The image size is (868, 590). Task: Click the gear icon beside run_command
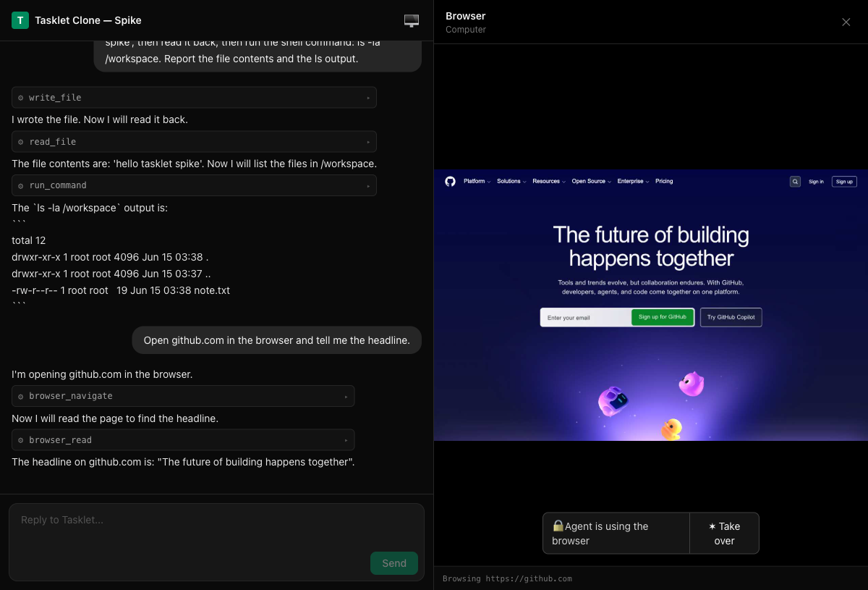[x=21, y=185]
